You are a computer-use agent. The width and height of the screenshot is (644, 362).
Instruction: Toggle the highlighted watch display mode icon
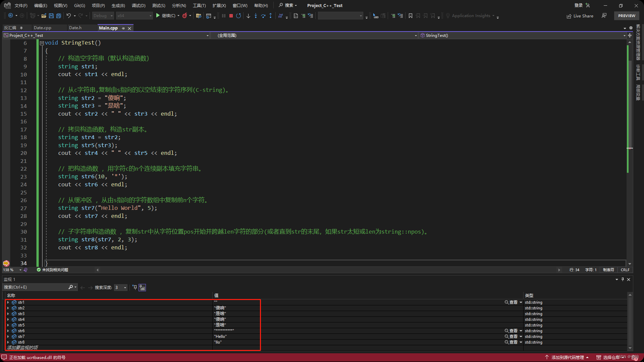coord(143,288)
